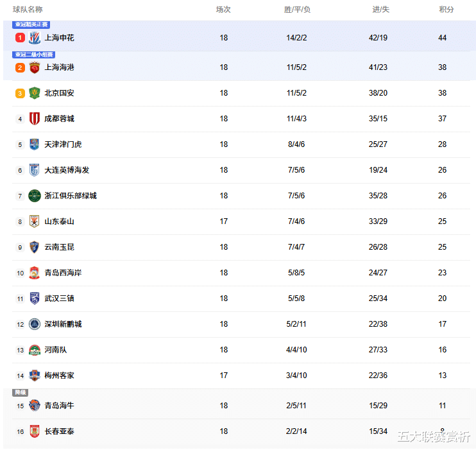Click the Zhejiang (浙江俱乐部绿城) club logo
The height and width of the screenshot is (450, 476).
pos(35,196)
